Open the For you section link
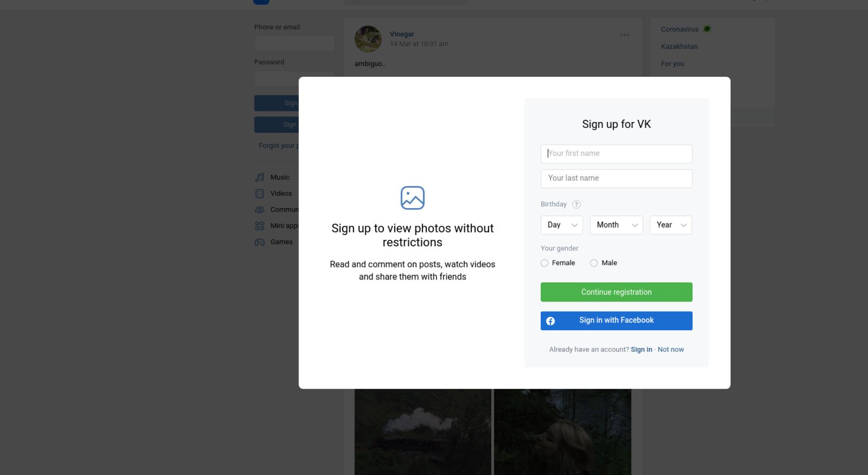The image size is (868, 475). pyautogui.click(x=672, y=64)
